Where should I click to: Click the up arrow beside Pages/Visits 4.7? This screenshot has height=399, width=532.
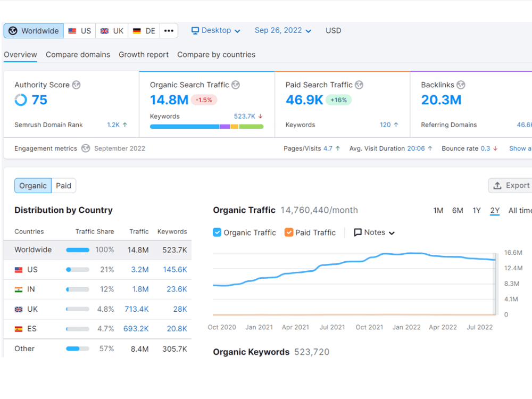point(338,148)
